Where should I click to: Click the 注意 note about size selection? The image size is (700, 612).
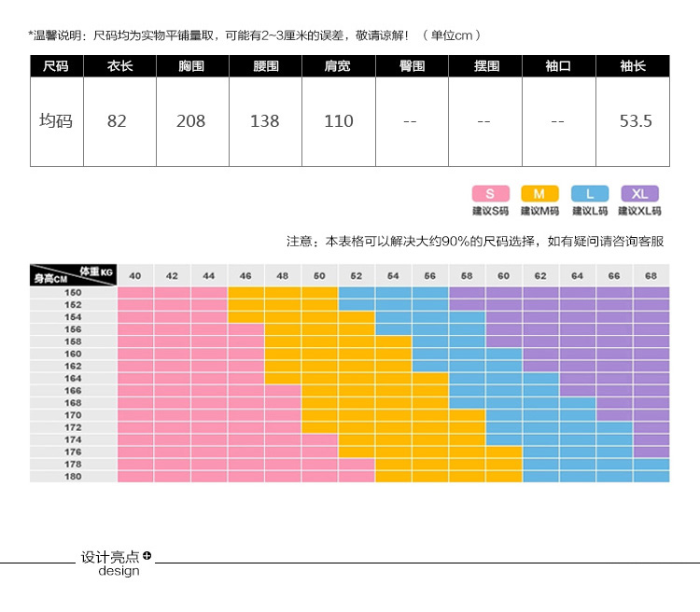tap(475, 241)
